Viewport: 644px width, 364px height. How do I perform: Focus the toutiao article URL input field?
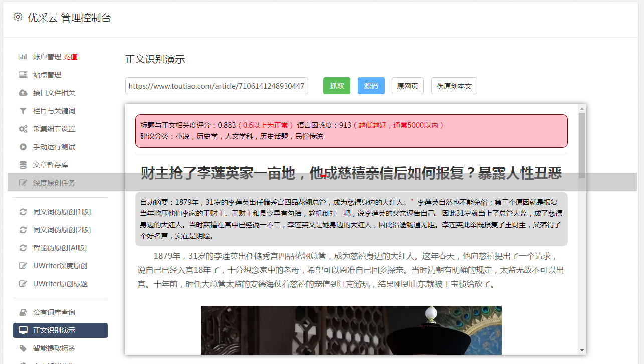click(217, 86)
